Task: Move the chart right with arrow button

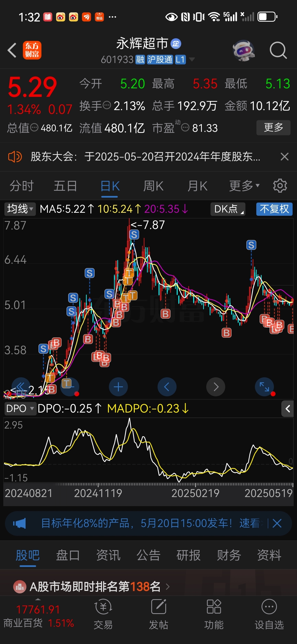Action: tap(216, 387)
